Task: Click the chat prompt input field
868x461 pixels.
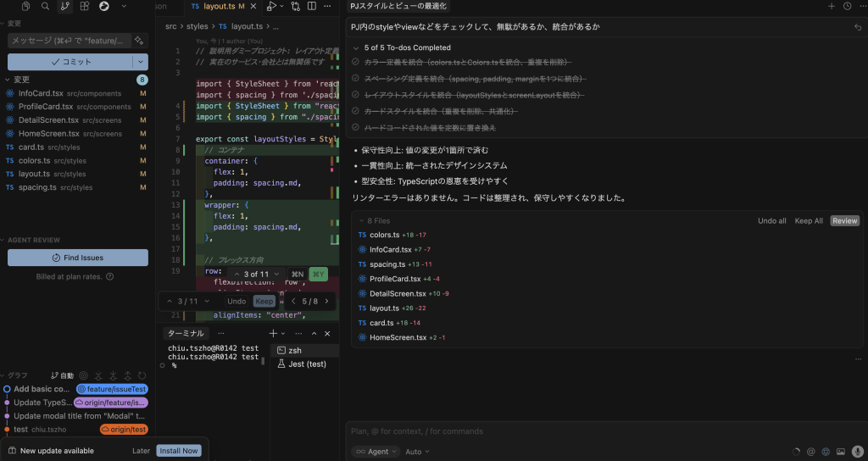Action: [593, 431]
